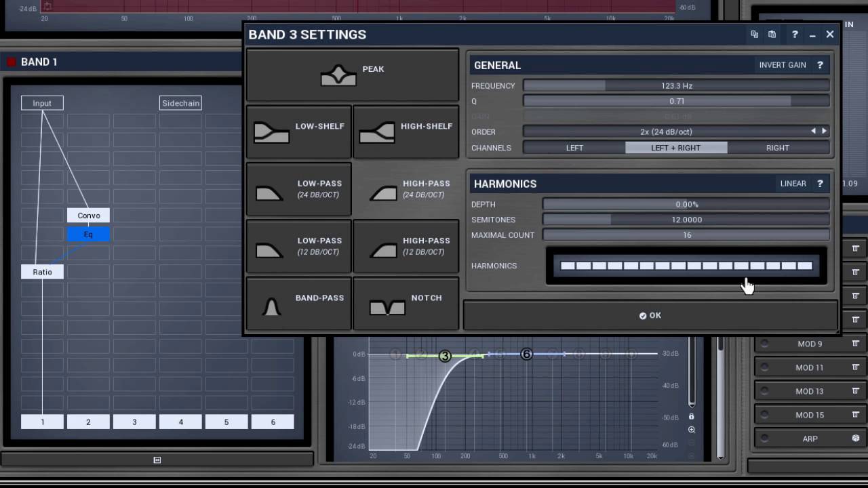Image resolution: width=868 pixels, height=488 pixels.
Task: Set channels to Left + Right
Action: click(676, 148)
